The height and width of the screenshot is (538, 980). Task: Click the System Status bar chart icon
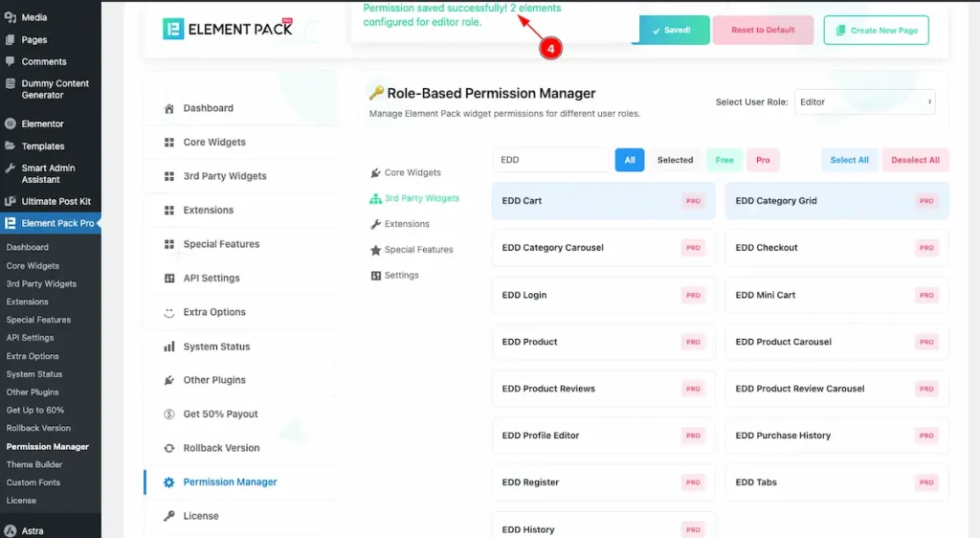point(169,347)
